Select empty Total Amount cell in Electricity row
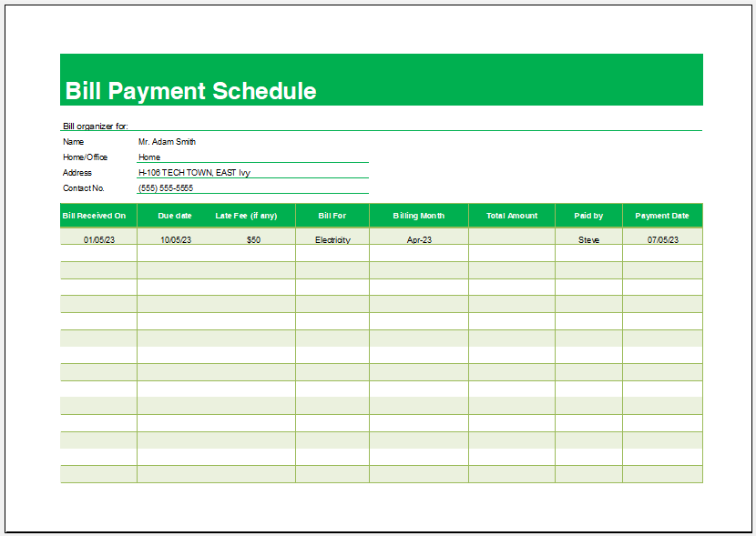The width and height of the screenshot is (756, 536). pyautogui.click(x=512, y=237)
